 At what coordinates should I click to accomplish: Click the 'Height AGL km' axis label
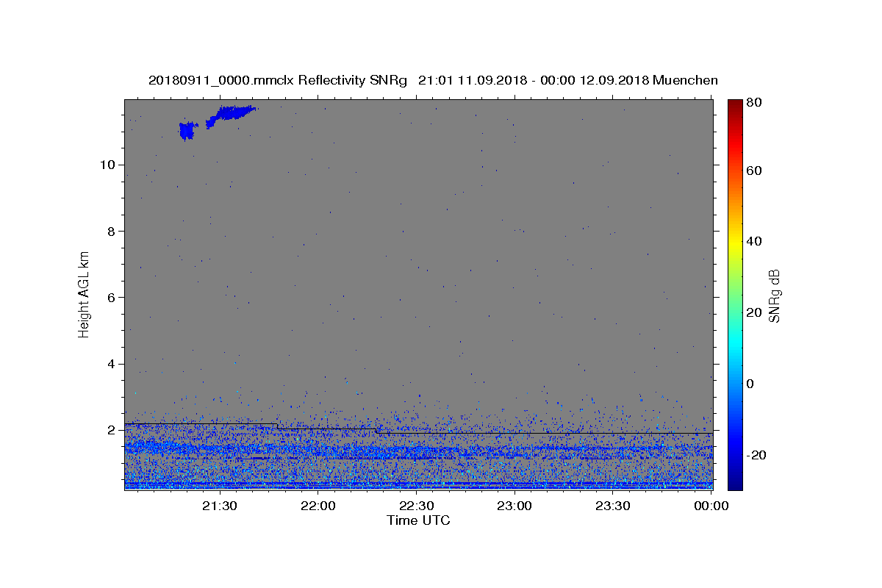click(x=85, y=294)
